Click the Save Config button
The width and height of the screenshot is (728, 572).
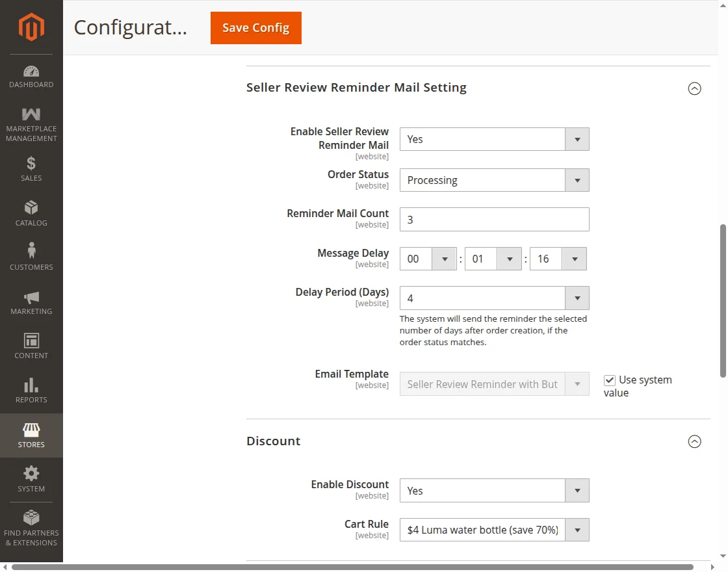[x=256, y=28]
